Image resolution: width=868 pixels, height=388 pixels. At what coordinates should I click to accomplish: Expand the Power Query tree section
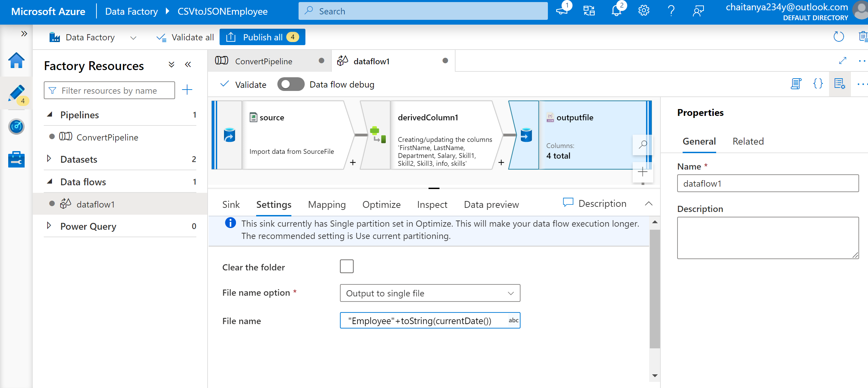coord(49,226)
